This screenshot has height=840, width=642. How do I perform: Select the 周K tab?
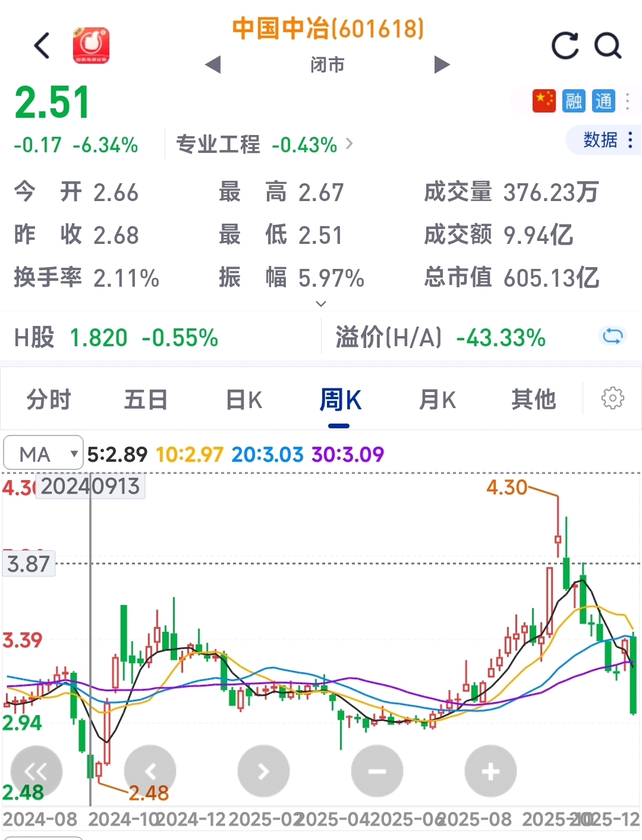pyautogui.click(x=340, y=399)
